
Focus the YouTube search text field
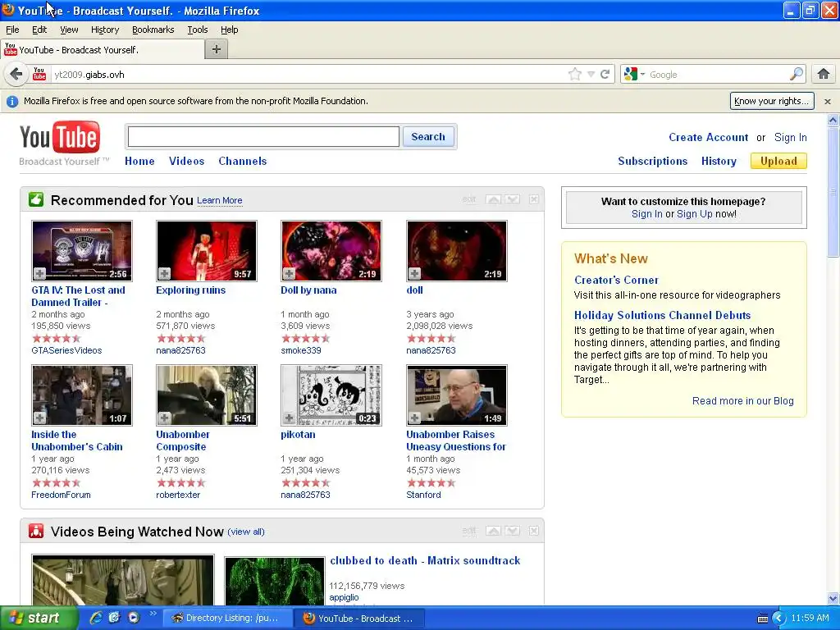click(263, 137)
